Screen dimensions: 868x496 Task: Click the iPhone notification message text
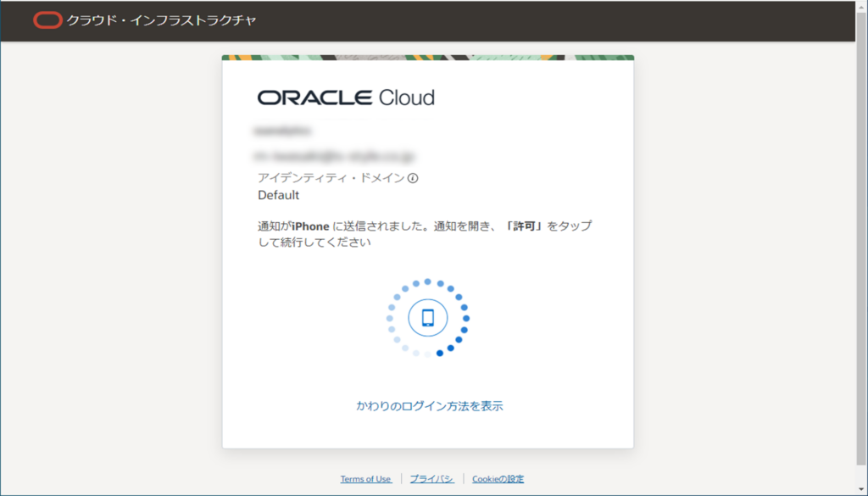tap(425, 234)
